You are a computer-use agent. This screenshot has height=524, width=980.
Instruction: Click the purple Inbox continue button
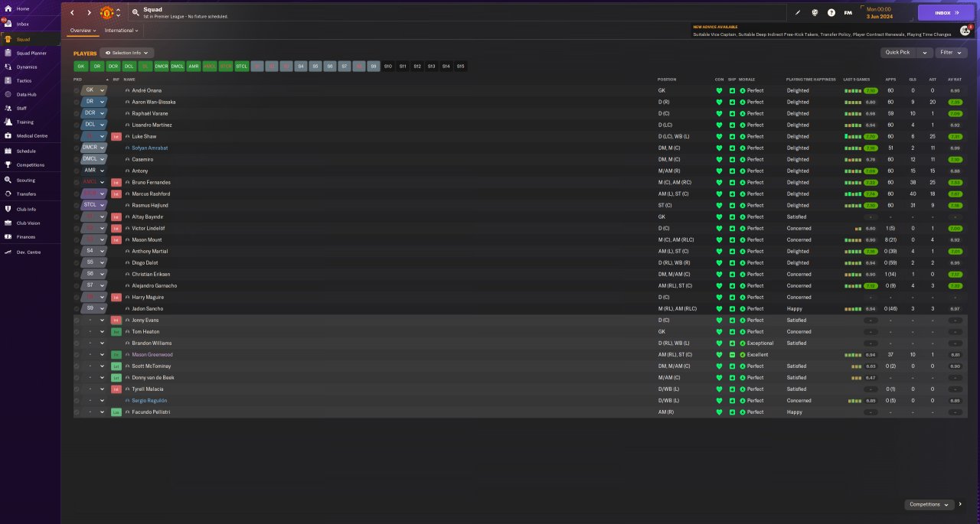coord(946,13)
